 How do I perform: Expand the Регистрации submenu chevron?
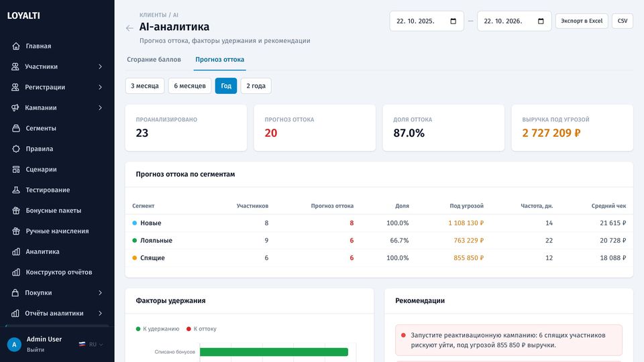tap(100, 87)
